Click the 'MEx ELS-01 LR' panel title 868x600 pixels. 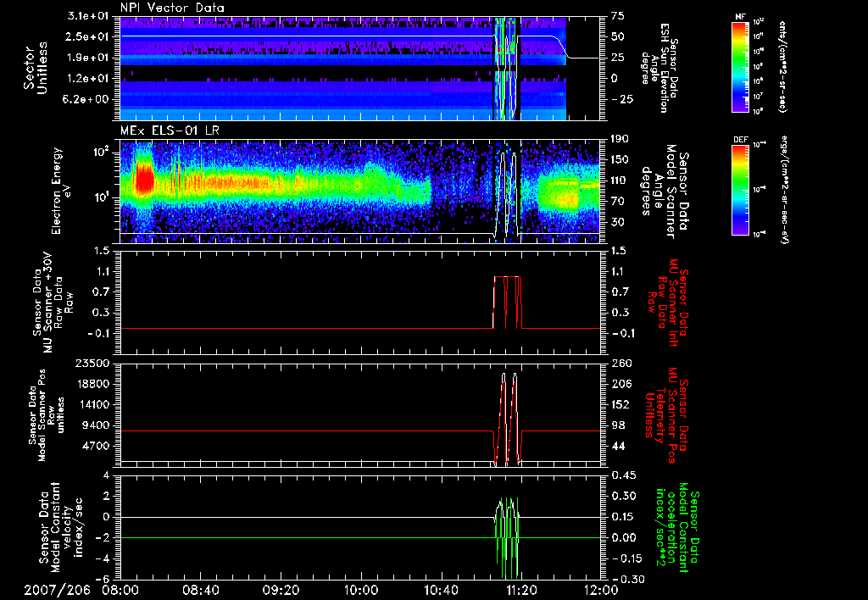click(x=169, y=131)
